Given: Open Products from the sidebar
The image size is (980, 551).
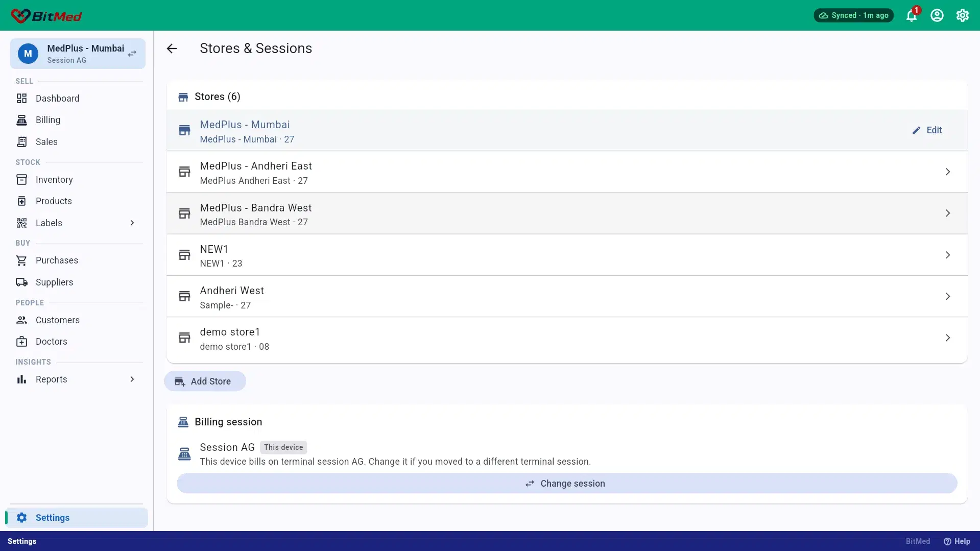Looking at the screenshot, I should coord(77,201).
